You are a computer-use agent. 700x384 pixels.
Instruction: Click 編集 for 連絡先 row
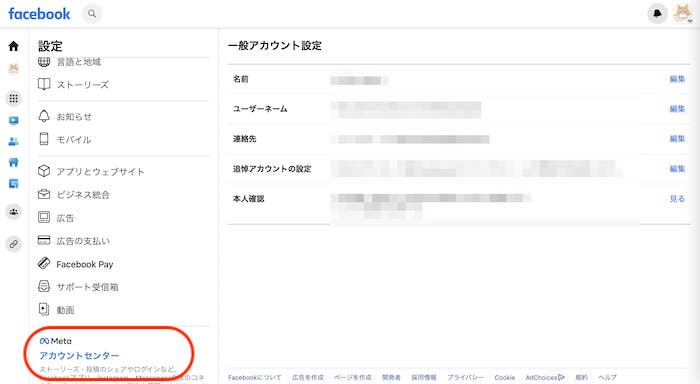pyautogui.click(x=677, y=139)
